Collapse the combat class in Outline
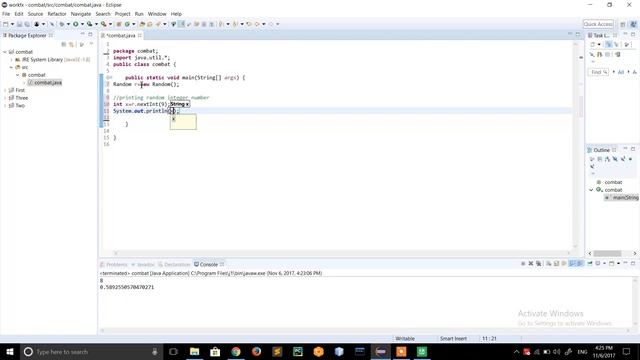The height and width of the screenshot is (360, 640). 591,190
